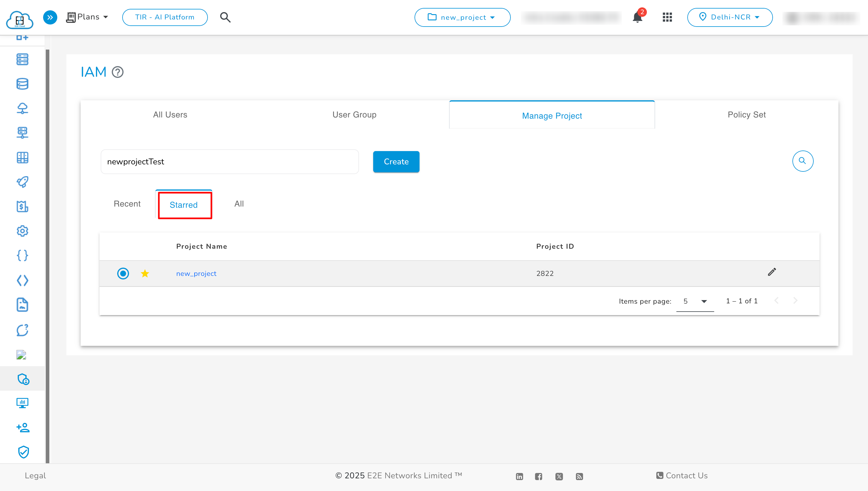Unstar the new_project star toggle
Screen dimensions: 868x491
[x=145, y=273]
